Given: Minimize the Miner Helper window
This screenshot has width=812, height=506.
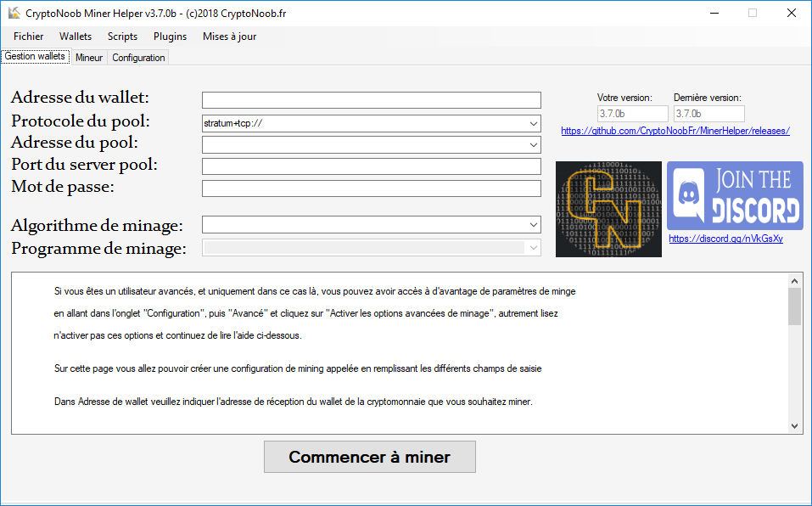Looking at the screenshot, I should point(714,13).
